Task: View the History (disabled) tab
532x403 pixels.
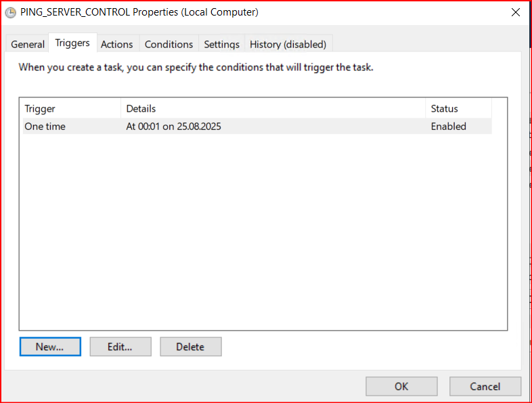Action: (288, 45)
